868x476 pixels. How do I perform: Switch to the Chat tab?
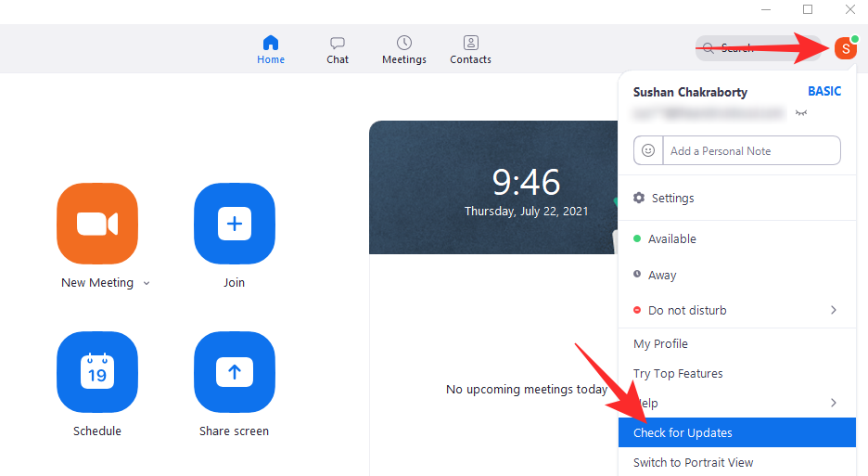338,49
